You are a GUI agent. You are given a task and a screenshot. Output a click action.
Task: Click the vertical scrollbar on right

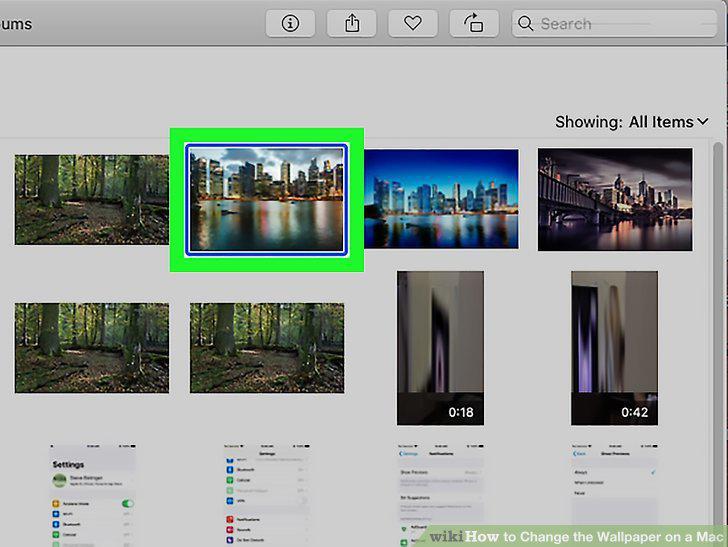coord(718,334)
